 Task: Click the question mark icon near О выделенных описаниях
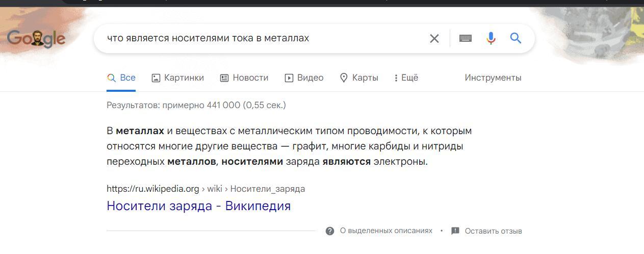330,231
